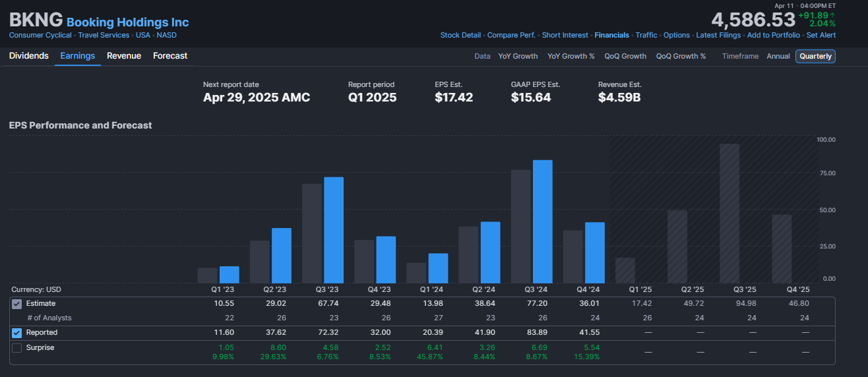Click the Q3 '23 blue reported bar
Image resolution: width=868 pixels, height=377 pixels.
334,230
